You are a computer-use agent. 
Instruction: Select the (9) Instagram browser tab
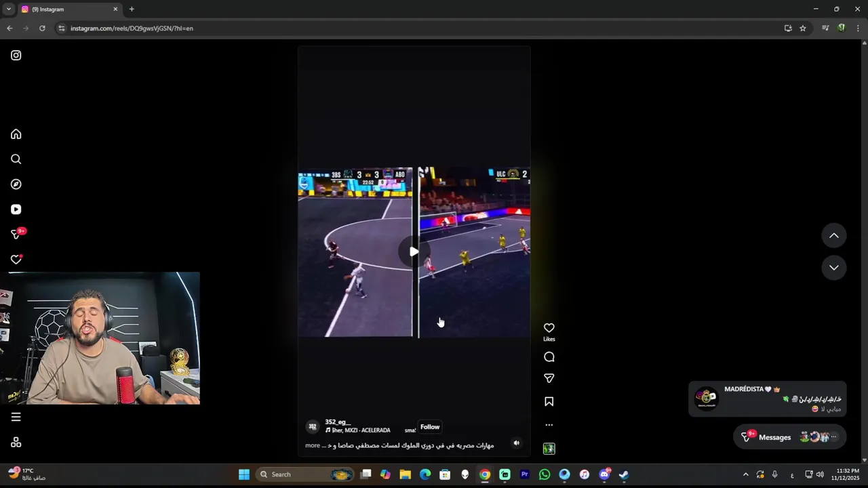click(x=69, y=9)
